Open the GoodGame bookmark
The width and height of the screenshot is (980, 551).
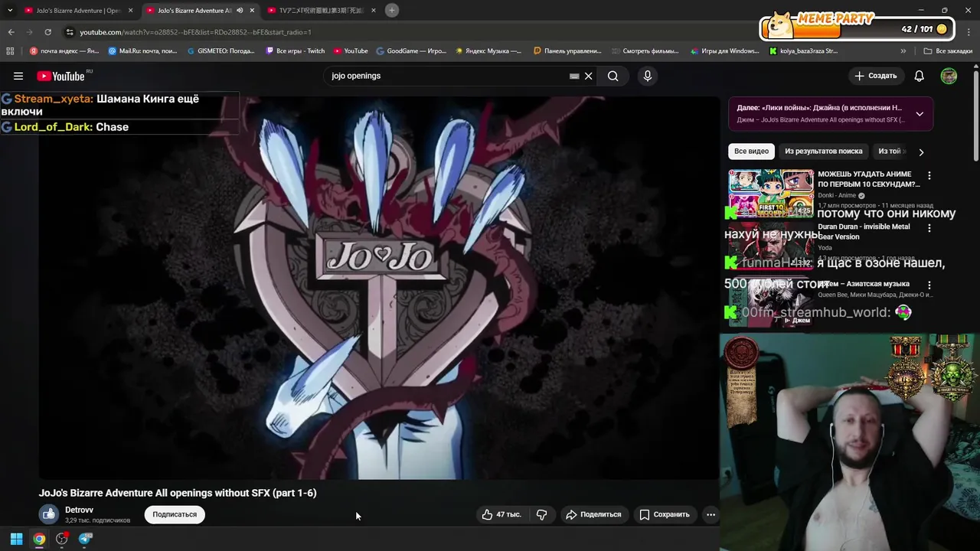pos(410,51)
